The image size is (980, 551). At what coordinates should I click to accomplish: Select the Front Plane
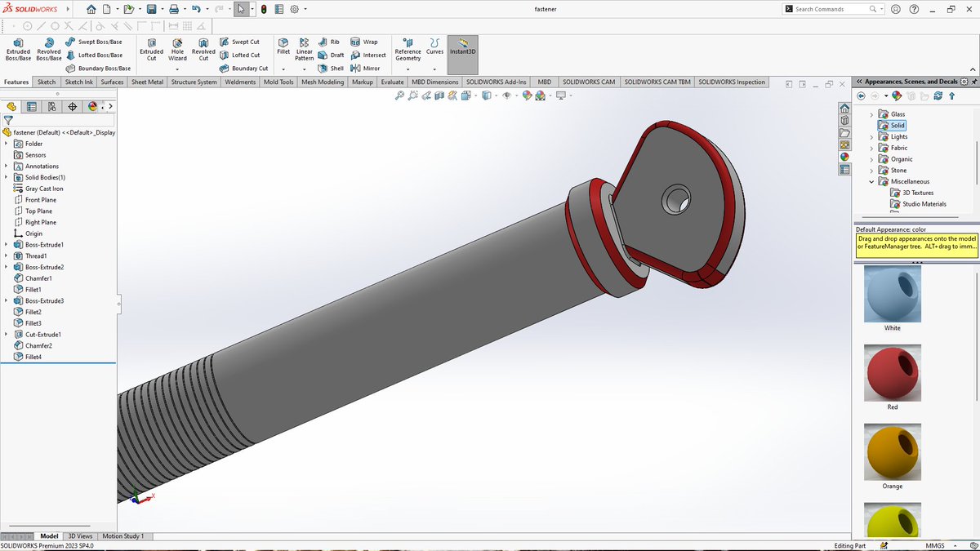[34, 199]
